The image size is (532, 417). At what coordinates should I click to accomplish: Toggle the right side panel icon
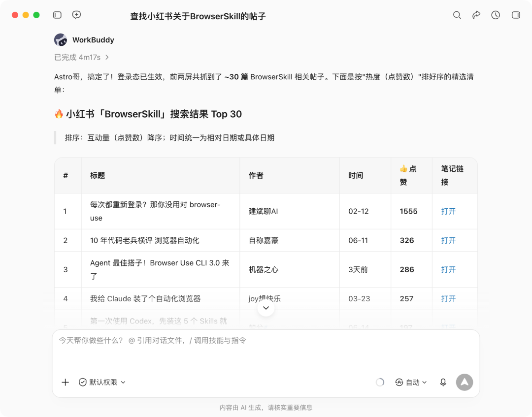(x=516, y=15)
